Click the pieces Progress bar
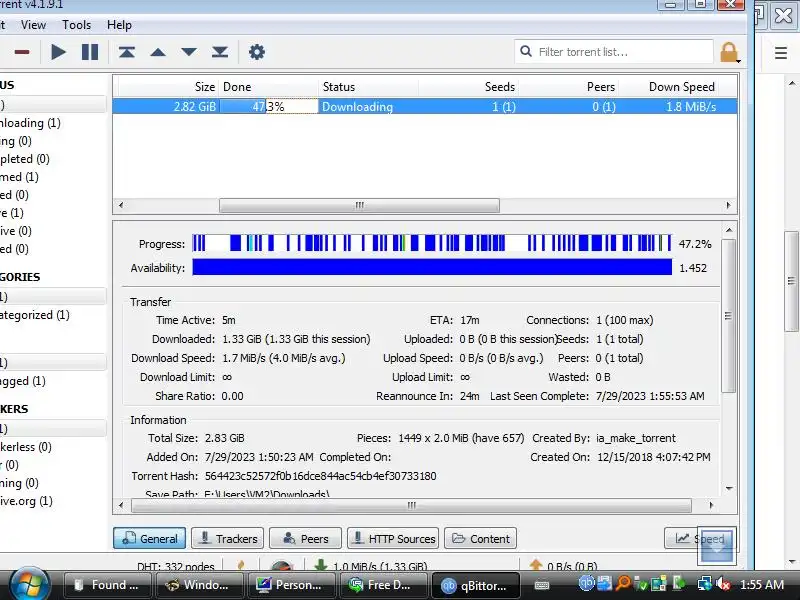This screenshot has width=800, height=600. click(432, 243)
